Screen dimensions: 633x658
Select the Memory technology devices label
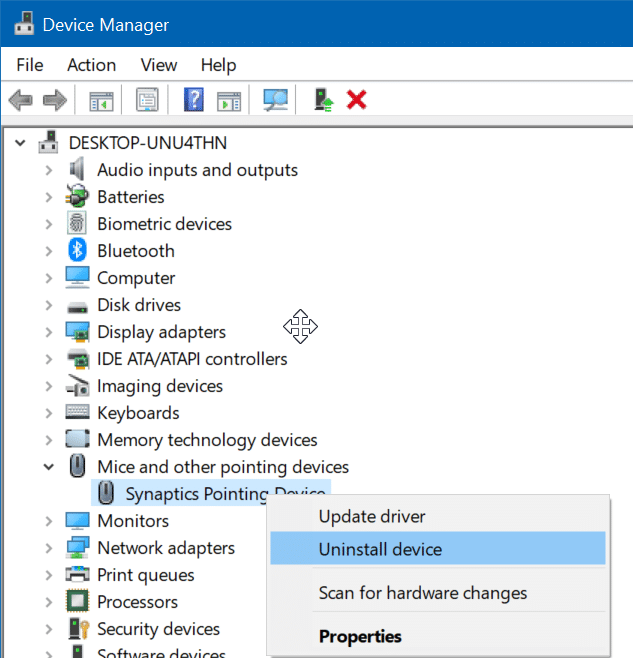(x=207, y=440)
